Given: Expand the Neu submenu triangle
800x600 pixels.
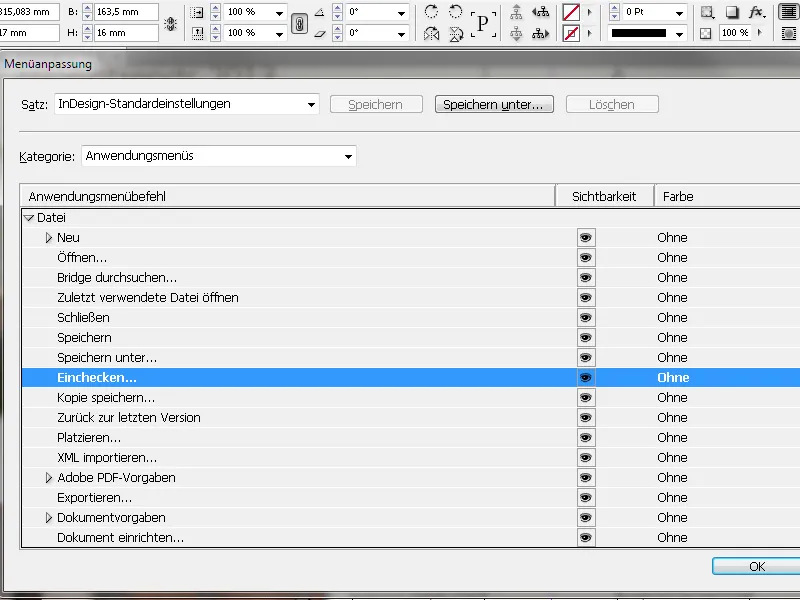Looking at the screenshot, I should point(49,238).
